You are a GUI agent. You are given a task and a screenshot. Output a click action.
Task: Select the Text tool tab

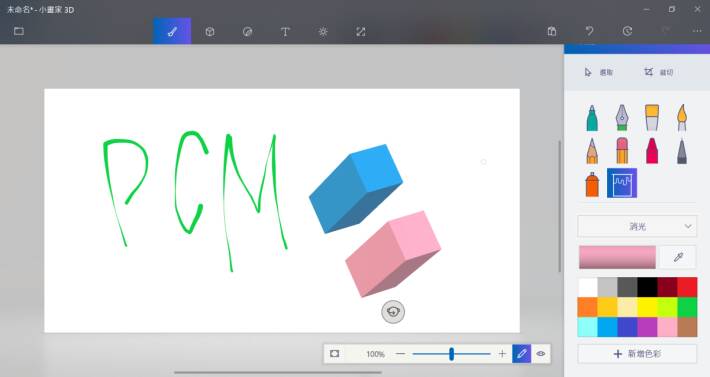(285, 32)
